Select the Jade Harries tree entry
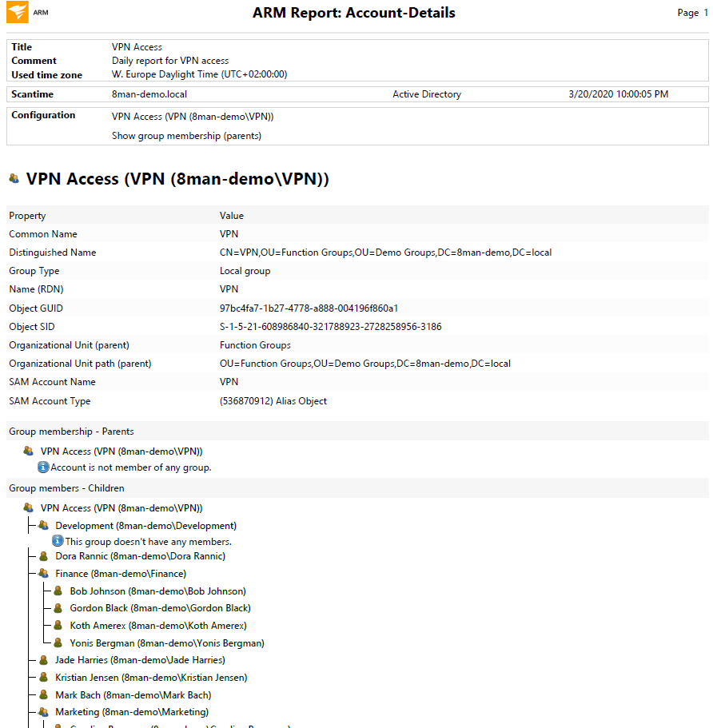 (140, 660)
